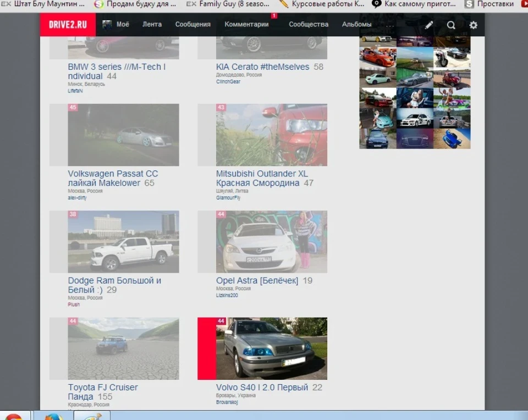Click the white Opel Astra photo
The image size is (528, 420).
[271, 242]
